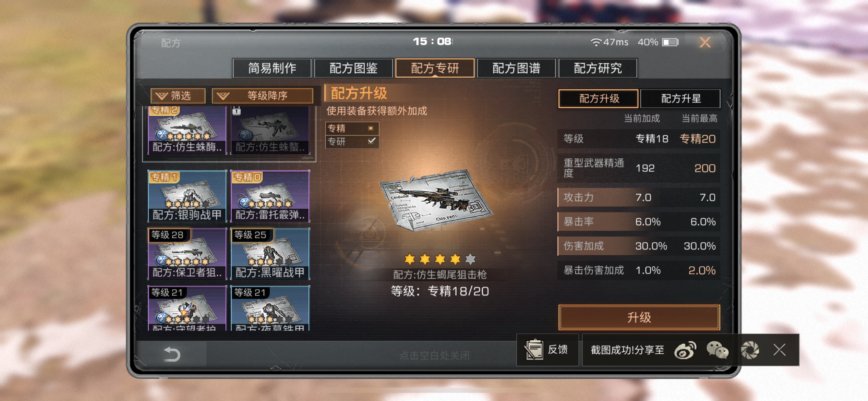Tap the lock icon on 仿生蛛螯 recipe
The image size is (868, 401).
click(237, 111)
